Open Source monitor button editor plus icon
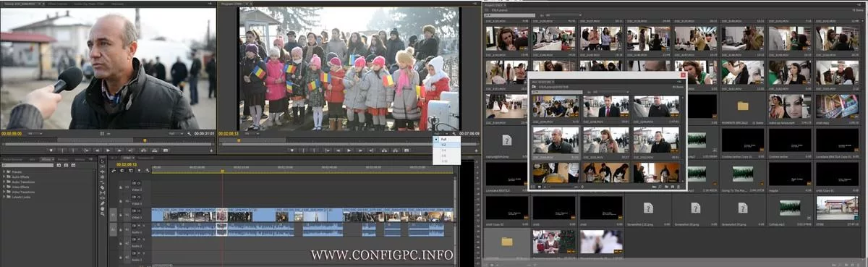This screenshot has width=868, height=267. (211, 151)
